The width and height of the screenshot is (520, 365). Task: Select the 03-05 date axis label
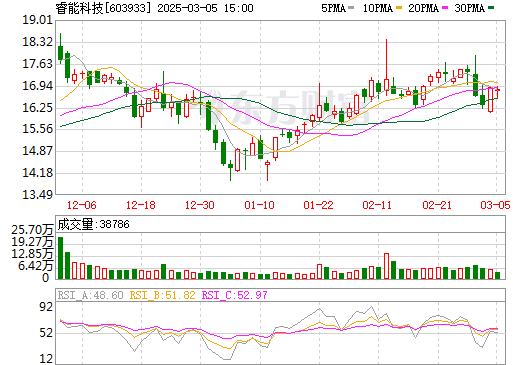[x=495, y=205]
